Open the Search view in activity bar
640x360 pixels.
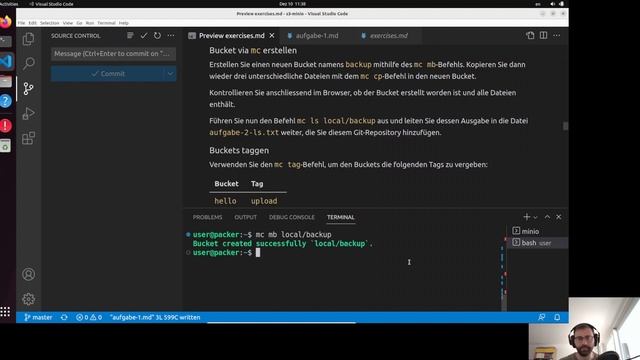click(x=29, y=64)
